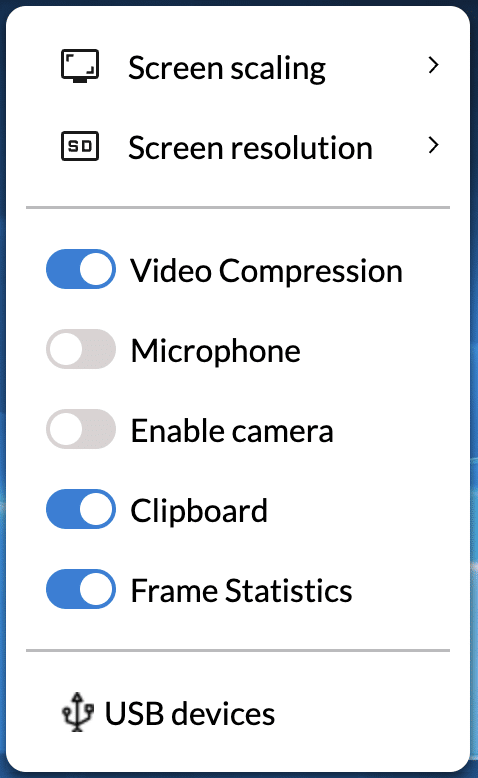
Task: Click the Frame Statistics label text
Action: 241,590
